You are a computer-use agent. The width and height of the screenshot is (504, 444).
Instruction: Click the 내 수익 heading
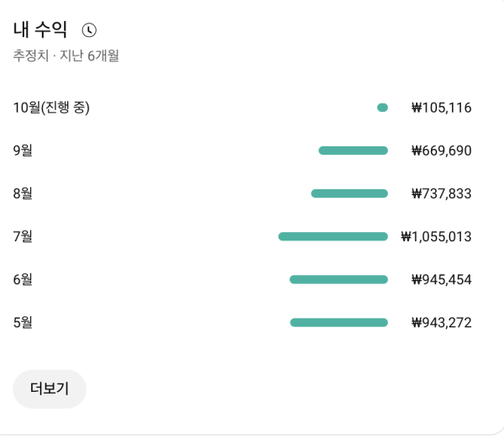click(x=39, y=30)
